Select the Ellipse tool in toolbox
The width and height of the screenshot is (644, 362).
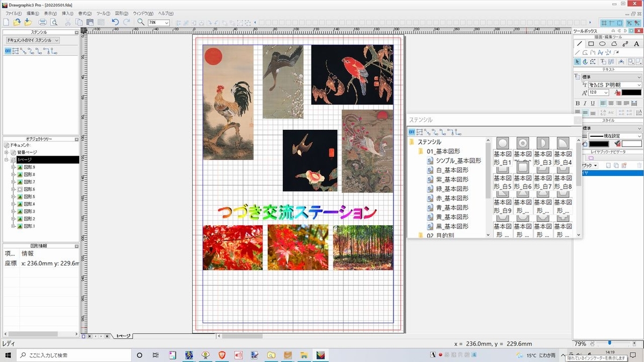pos(603,44)
